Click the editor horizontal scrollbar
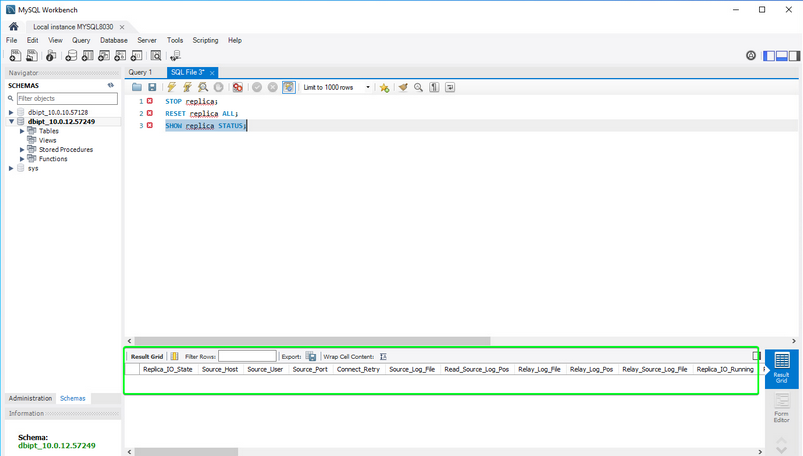Viewport: 803px width, 456px height. coord(312,341)
